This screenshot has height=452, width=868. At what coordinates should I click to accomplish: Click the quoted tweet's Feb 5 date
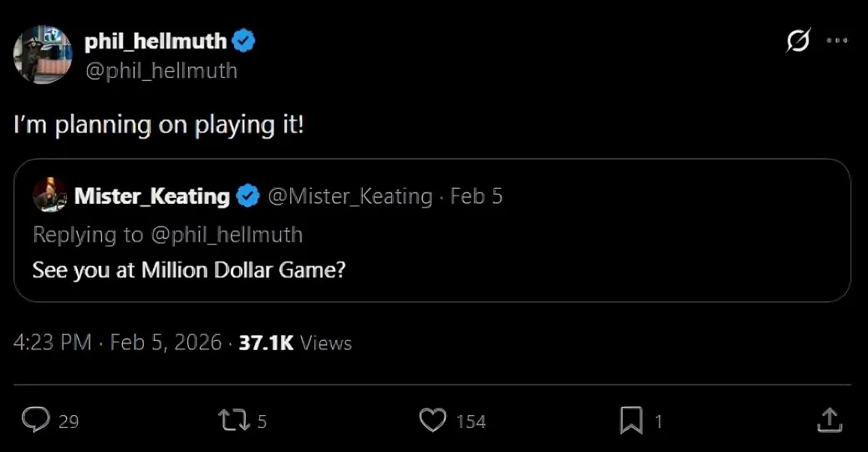(476, 196)
